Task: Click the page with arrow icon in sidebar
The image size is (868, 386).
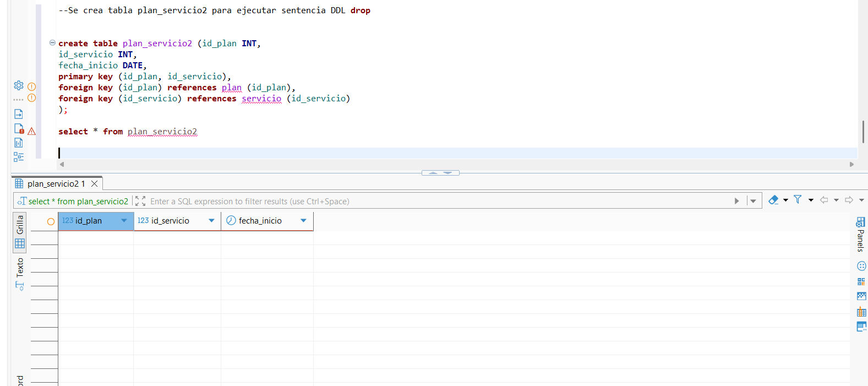Action: click(19, 114)
